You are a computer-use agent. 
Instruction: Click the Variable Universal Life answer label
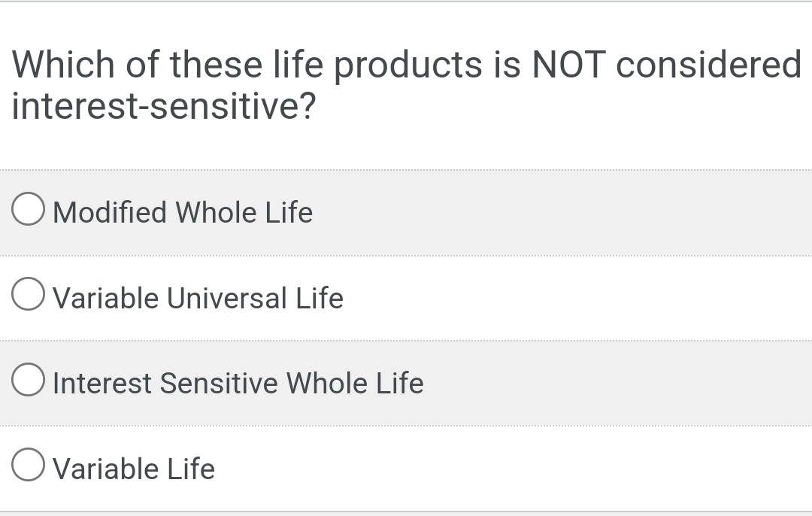[x=198, y=298]
